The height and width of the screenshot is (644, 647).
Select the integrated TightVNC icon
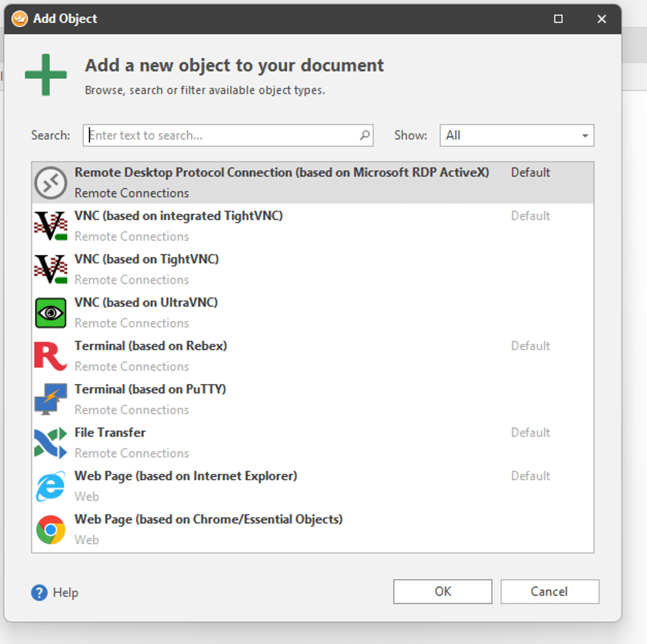click(x=50, y=226)
